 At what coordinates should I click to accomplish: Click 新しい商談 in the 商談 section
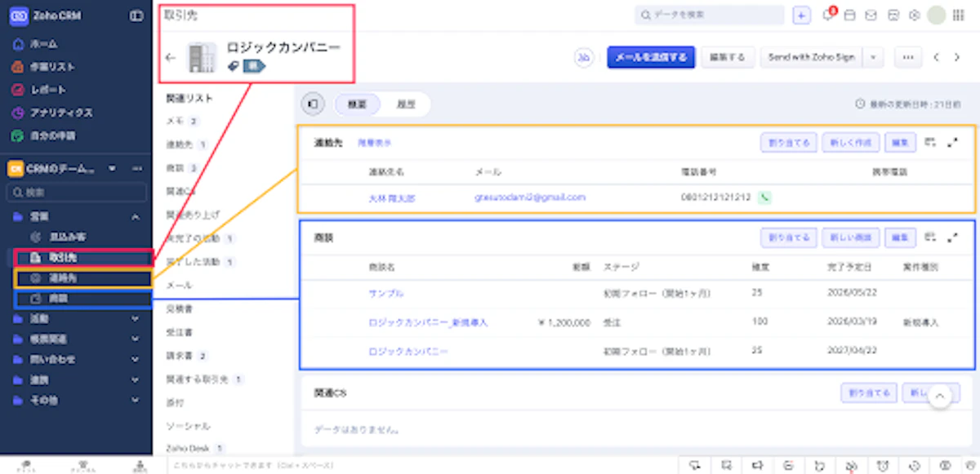[x=850, y=237]
